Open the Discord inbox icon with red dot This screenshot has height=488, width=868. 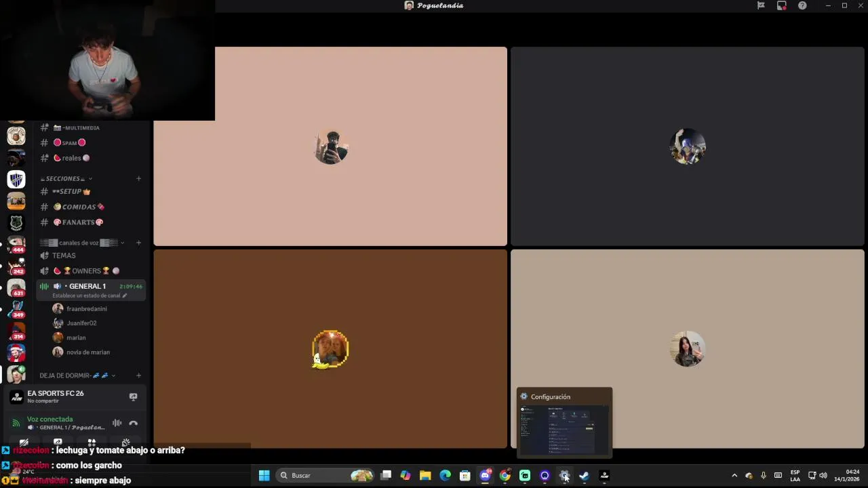point(782,5)
